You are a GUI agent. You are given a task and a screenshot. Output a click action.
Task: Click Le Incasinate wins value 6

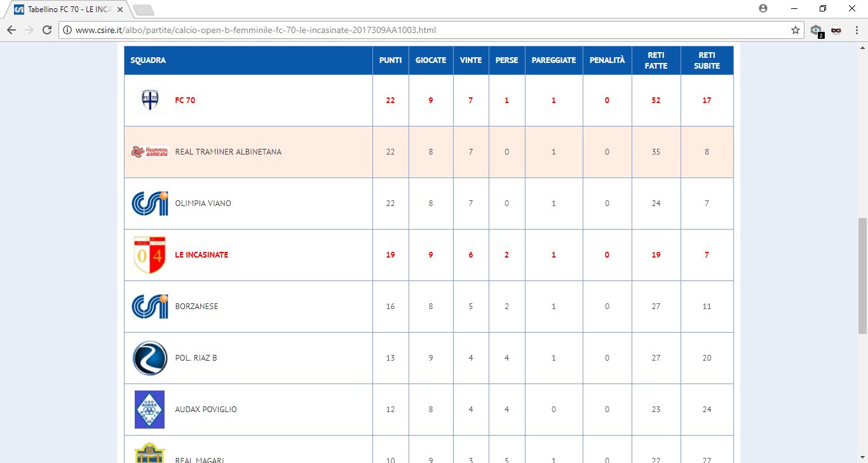(471, 255)
